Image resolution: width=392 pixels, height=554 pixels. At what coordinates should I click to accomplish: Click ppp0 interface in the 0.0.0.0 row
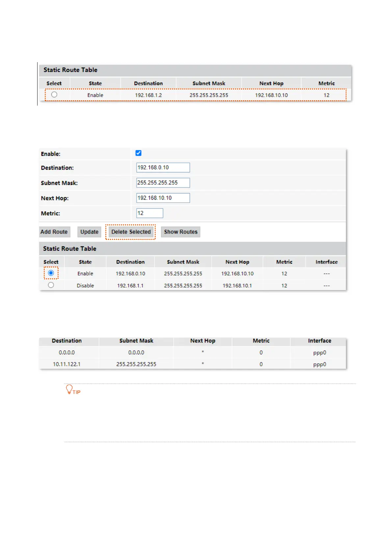[x=320, y=353]
